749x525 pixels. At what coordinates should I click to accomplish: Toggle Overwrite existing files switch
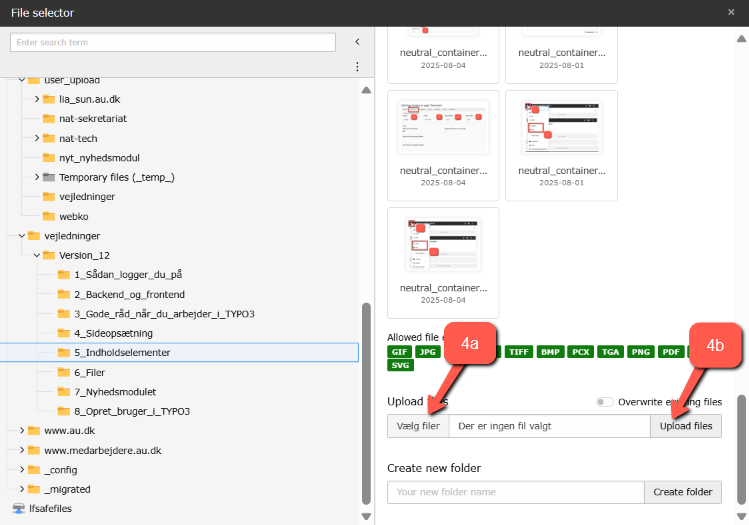tap(605, 402)
